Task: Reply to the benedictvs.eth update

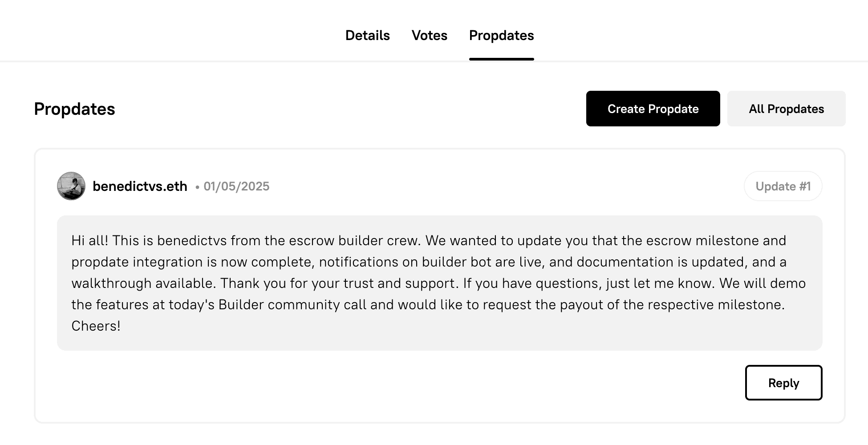Action: pos(784,383)
